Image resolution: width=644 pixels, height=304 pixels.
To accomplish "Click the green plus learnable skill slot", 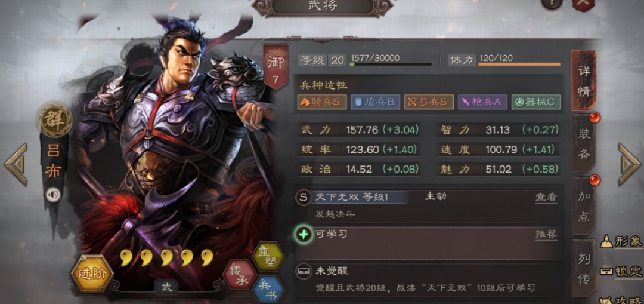I will click(x=303, y=234).
